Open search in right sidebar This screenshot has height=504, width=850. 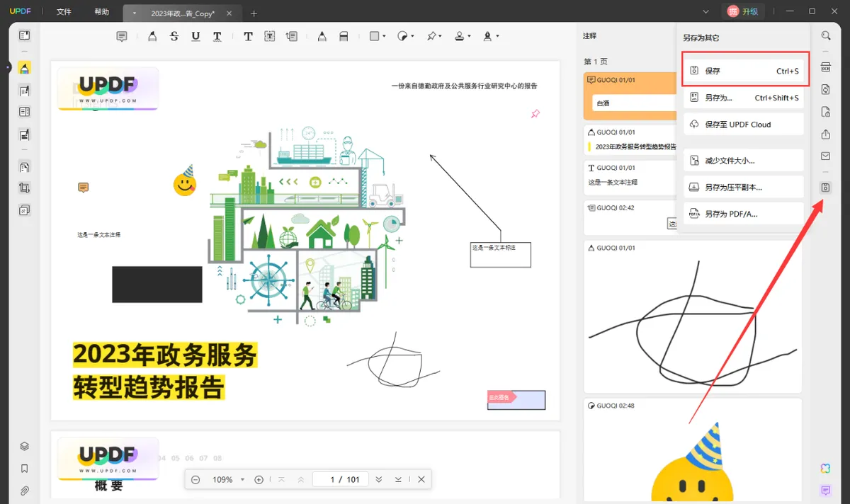(826, 35)
